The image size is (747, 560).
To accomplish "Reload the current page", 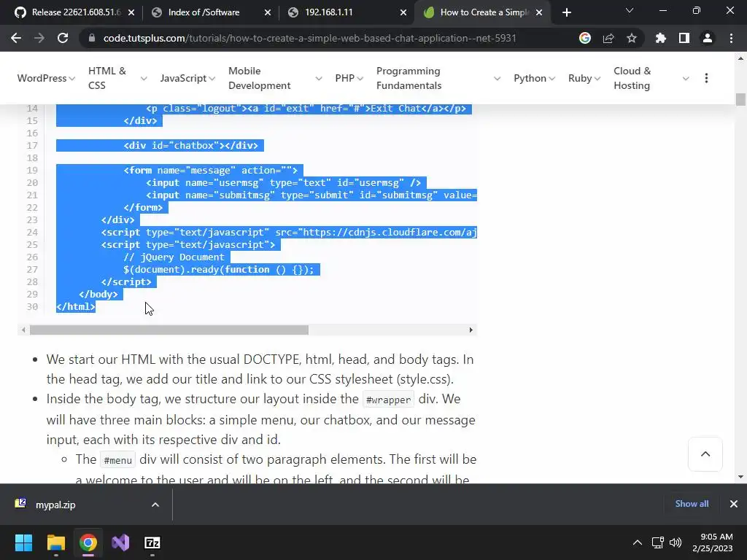I will pyautogui.click(x=63, y=38).
